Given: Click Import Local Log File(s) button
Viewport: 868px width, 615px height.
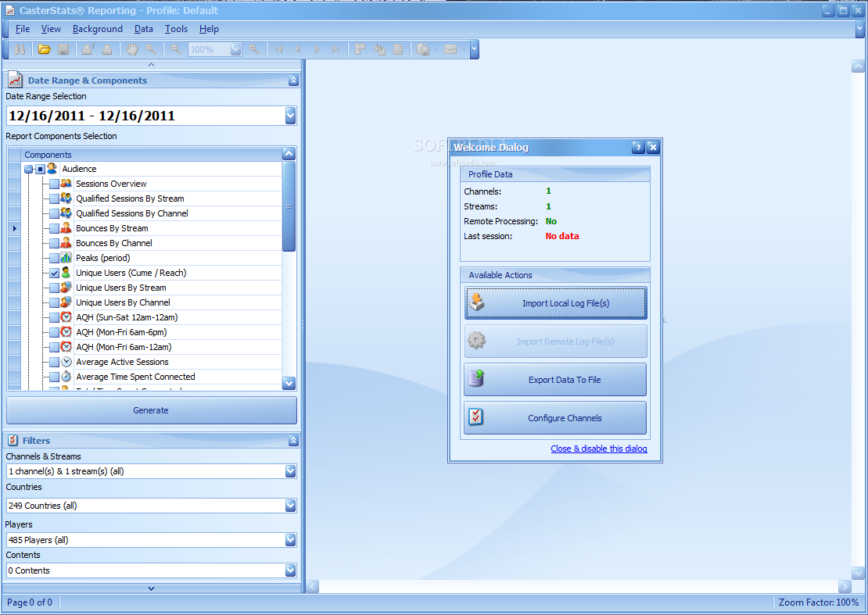Looking at the screenshot, I should click(555, 303).
